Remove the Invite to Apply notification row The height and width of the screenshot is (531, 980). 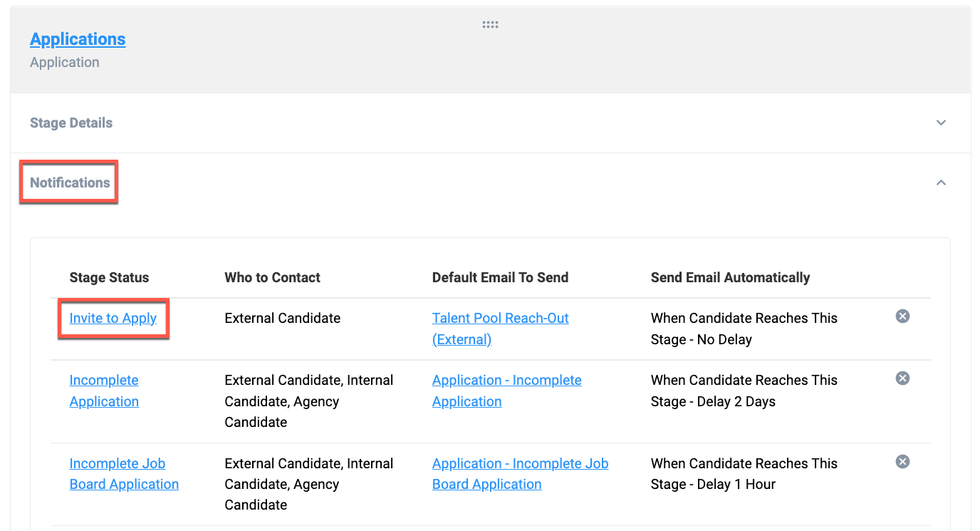coord(902,316)
